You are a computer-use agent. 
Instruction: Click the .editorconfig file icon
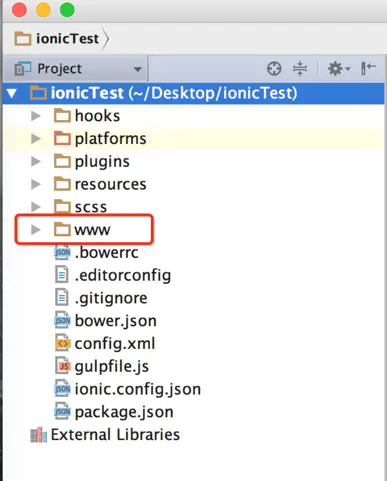click(62, 275)
